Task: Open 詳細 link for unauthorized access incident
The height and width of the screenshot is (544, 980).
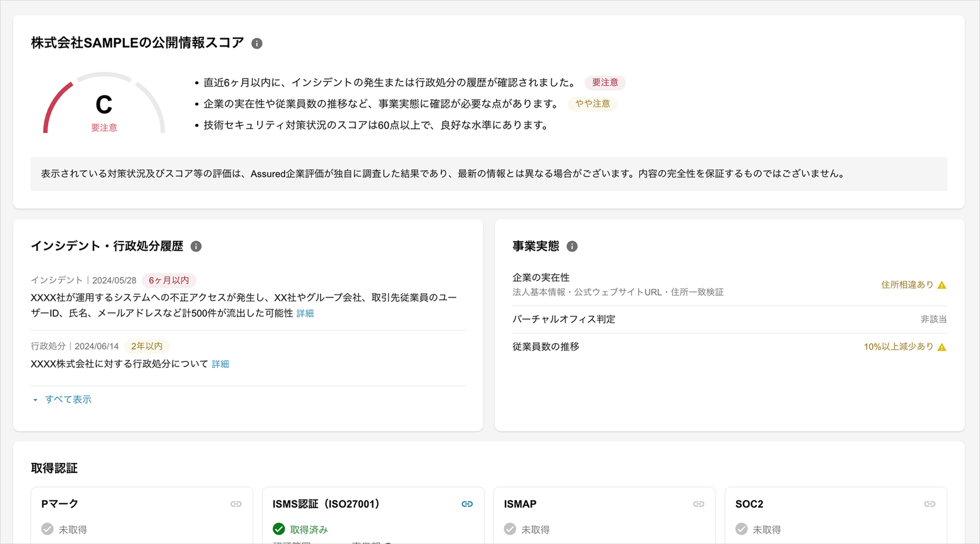Action: click(305, 313)
